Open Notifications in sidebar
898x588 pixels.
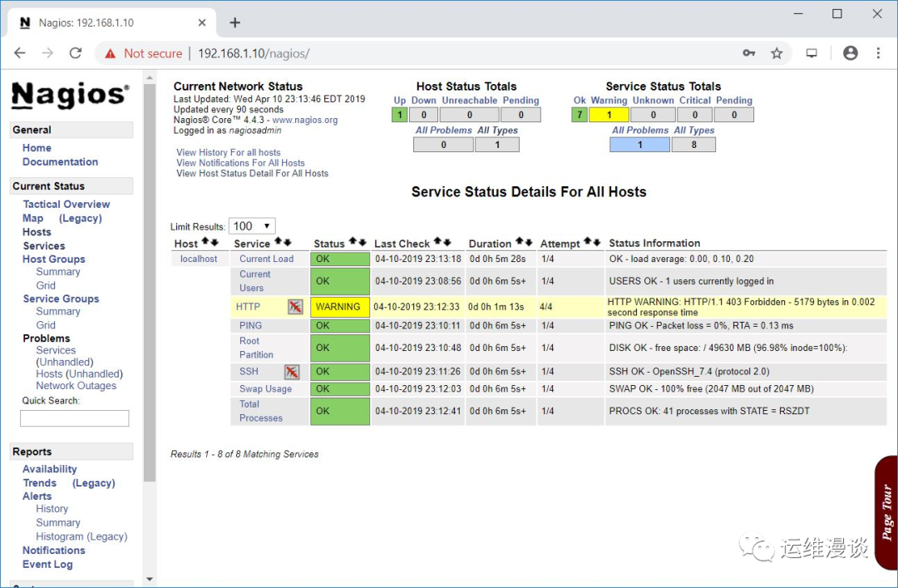click(54, 551)
